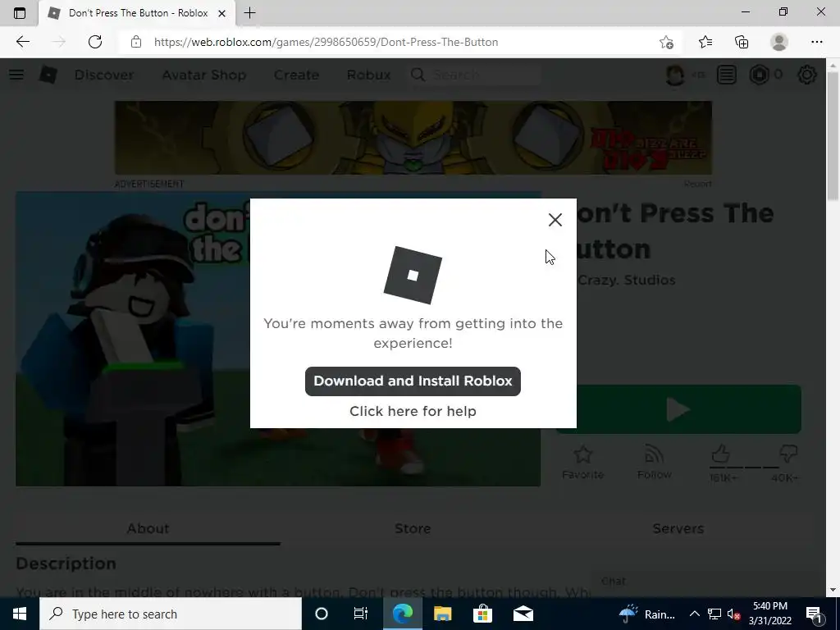
Task: Open the weather widget
Action: click(648, 614)
